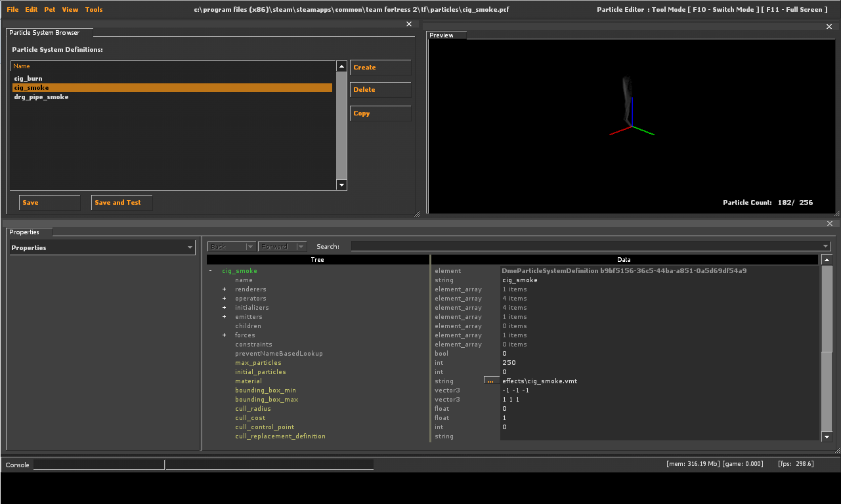Screen dimensions: 841x504
Task: Click the properties tree scroll down arrow
Action: pyautogui.click(x=827, y=436)
